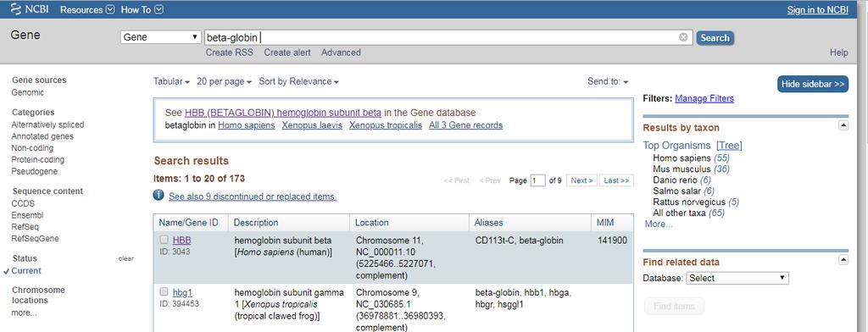Click the info icon beside discontinued items

pos(159,196)
